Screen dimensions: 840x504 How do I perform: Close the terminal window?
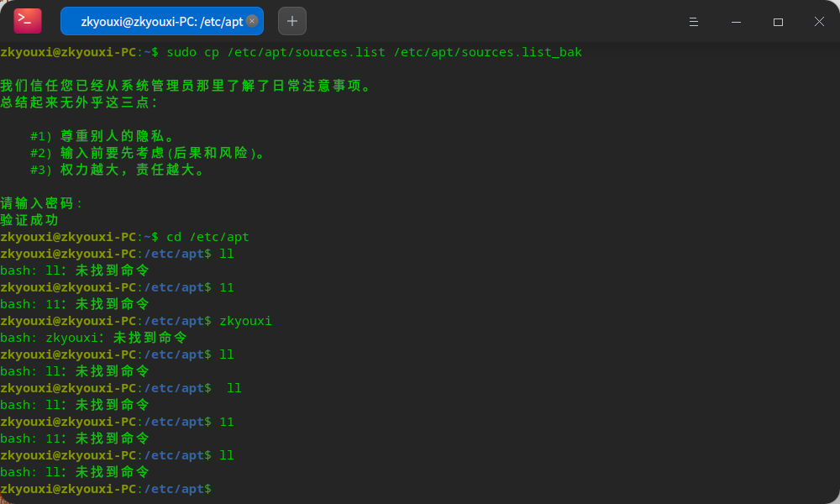pyautogui.click(x=819, y=22)
